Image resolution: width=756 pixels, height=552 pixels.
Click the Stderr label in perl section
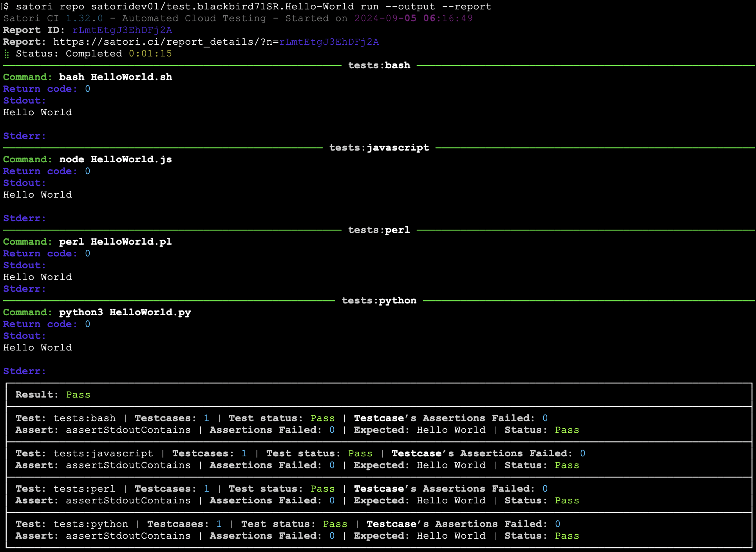coord(24,289)
